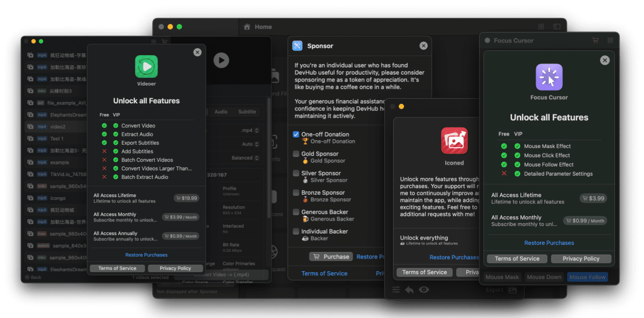Expand the Auto dropdown selector

(x=250, y=144)
